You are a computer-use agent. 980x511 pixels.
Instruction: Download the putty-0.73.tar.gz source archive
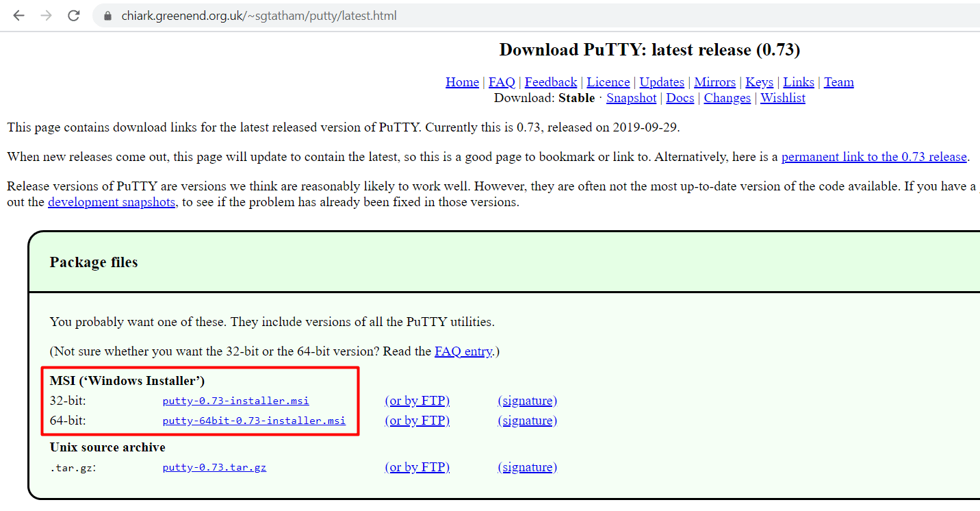tap(214, 467)
